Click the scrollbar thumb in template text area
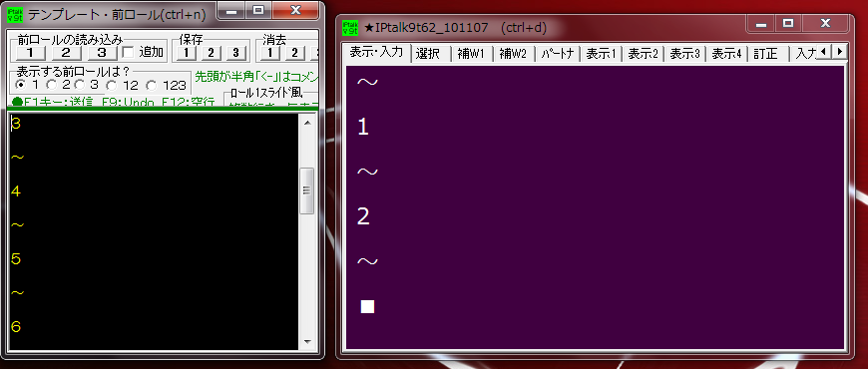Image resolution: width=868 pixels, height=369 pixels. [x=307, y=190]
